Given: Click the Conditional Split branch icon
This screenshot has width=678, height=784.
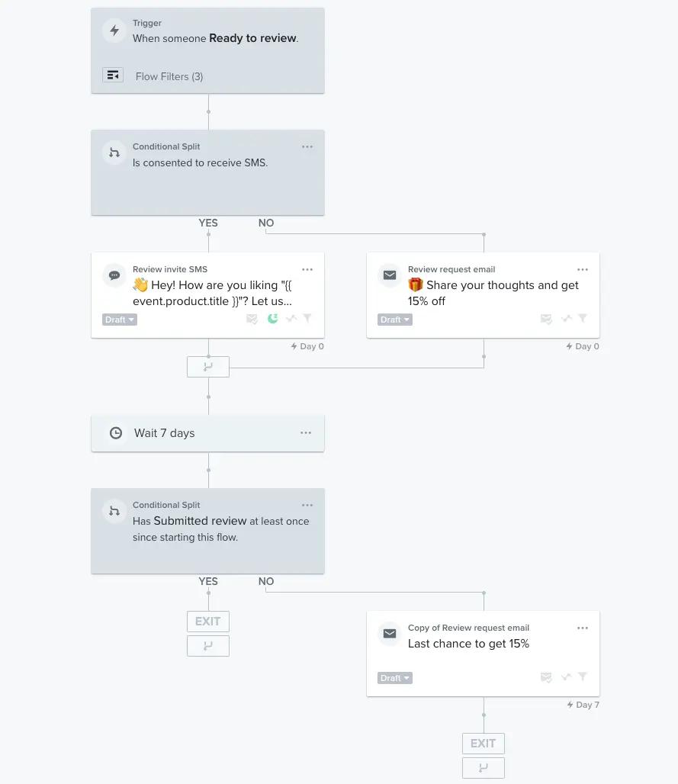Looking at the screenshot, I should [x=114, y=153].
